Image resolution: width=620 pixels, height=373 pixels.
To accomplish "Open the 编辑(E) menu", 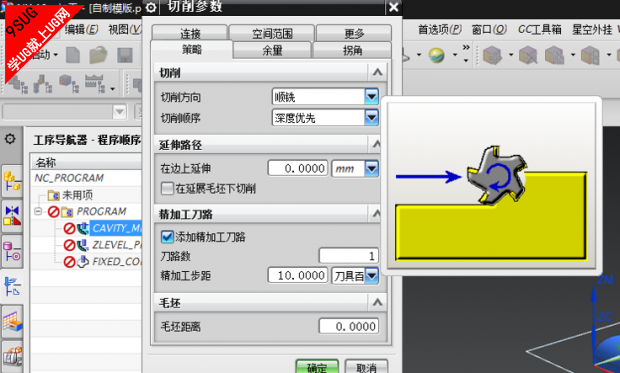I will (x=81, y=29).
